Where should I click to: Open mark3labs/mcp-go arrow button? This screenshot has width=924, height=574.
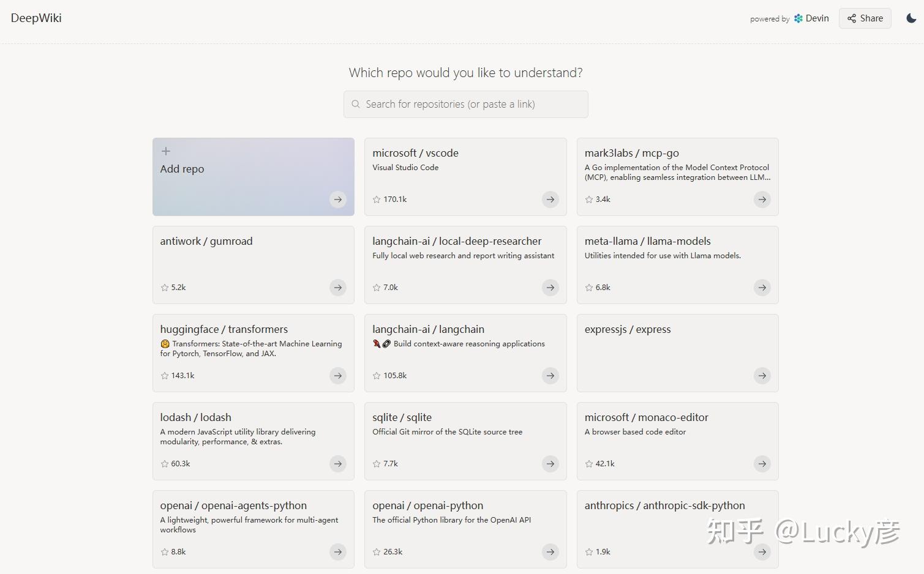click(x=762, y=199)
